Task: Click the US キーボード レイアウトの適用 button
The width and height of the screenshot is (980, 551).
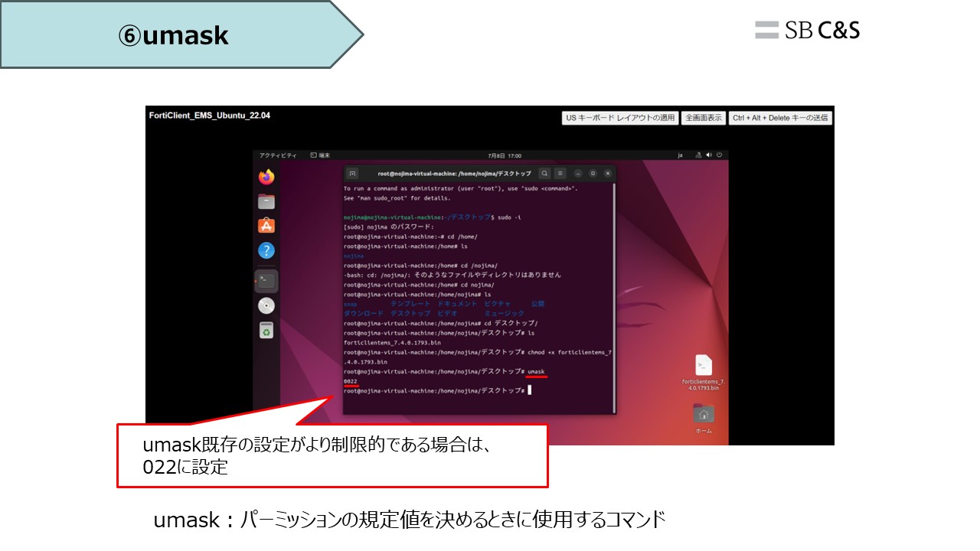Action: point(620,118)
